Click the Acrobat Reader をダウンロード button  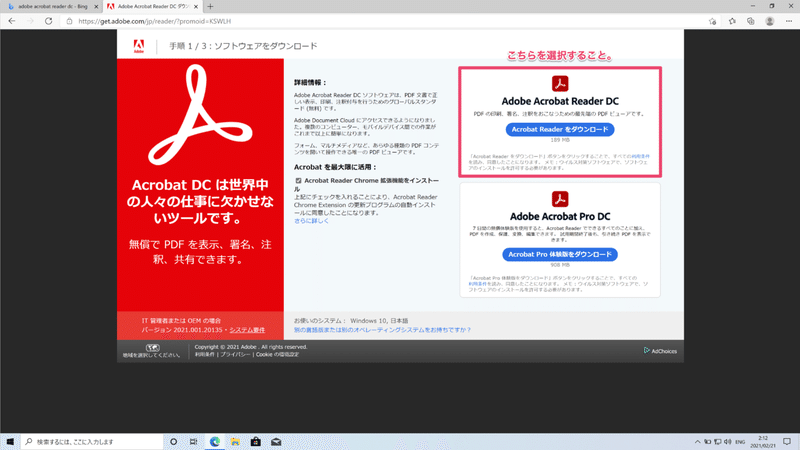point(560,130)
